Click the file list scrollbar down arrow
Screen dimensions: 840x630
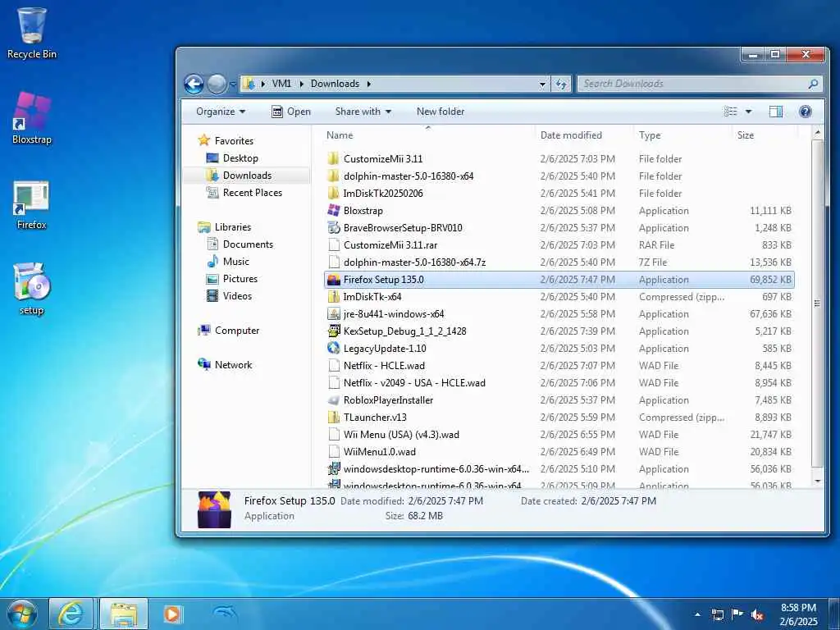click(817, 481)
